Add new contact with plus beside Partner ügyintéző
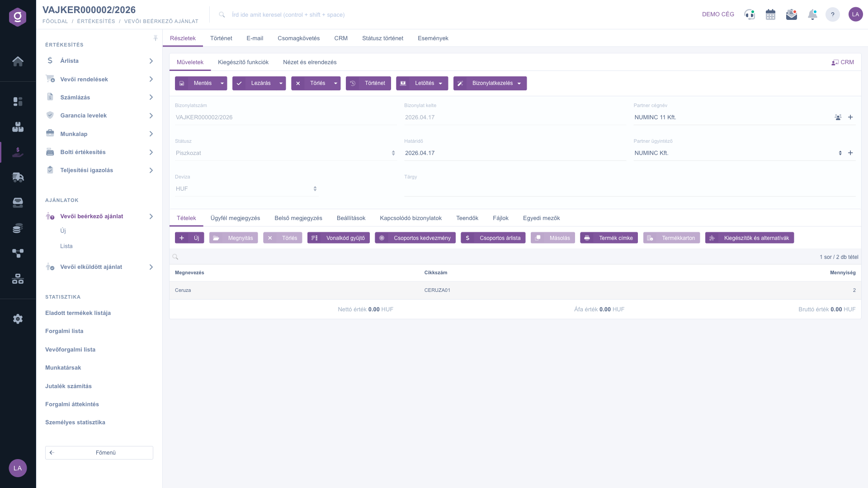Screen dimensions: 868x488 pyautogui.click(x=850, y=153)
